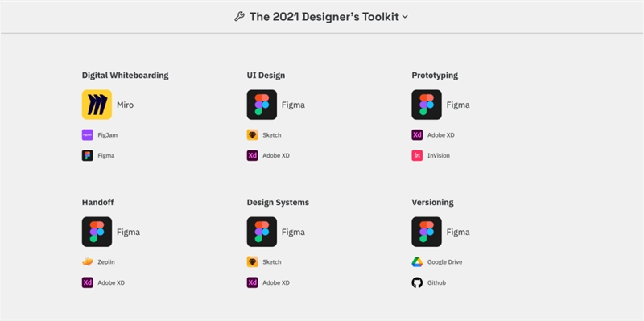Click the Adobe XD text under Design Systems

(x=276, y=283)
